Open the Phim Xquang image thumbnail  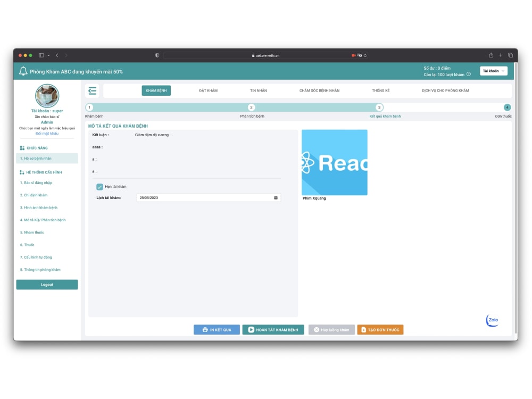(335, 162)
